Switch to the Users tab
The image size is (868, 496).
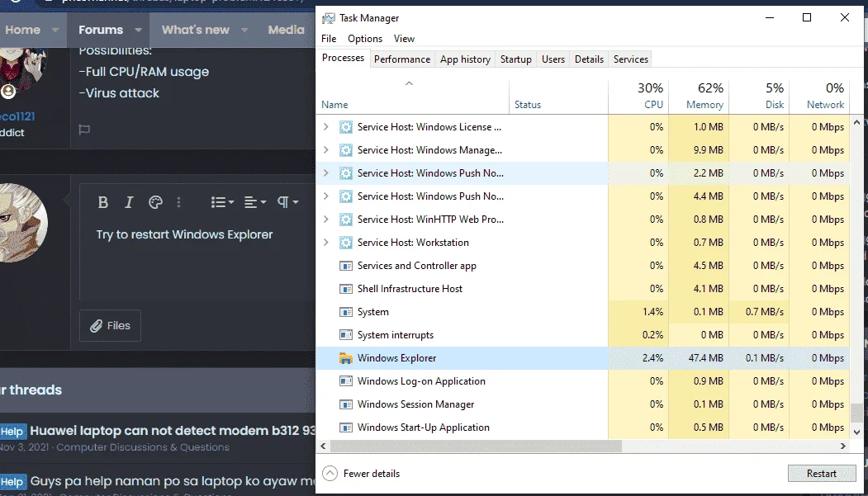point(553,59)
